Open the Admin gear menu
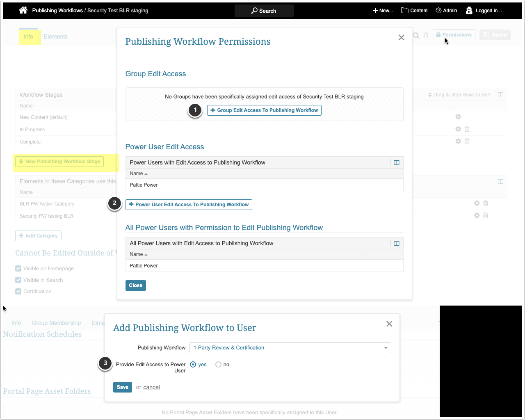The height and width of the screenshot is (420, 525). click(x=446, y=11)
